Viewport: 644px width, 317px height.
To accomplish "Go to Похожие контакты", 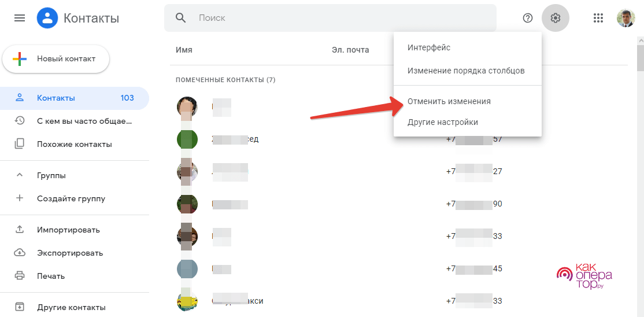I will (75, 144).
